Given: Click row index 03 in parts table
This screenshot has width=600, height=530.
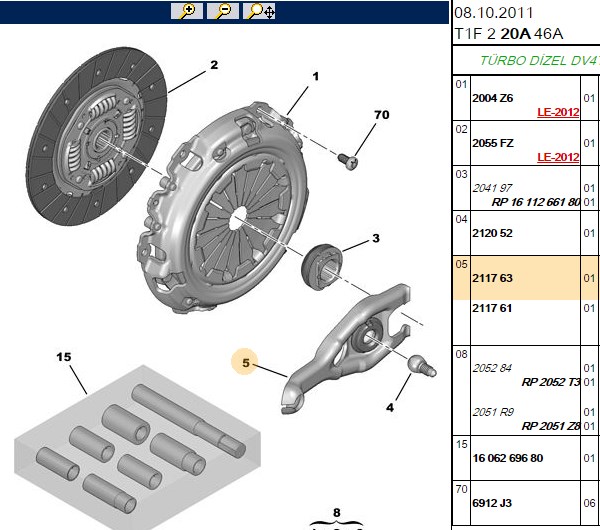Looking at the screenshot, I should [461, 174].
